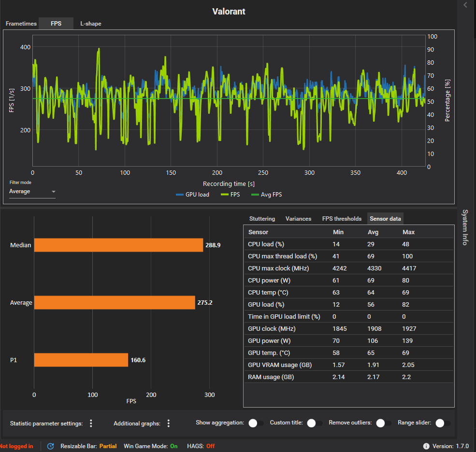Collapse side panel with top-right chevron

point(465,5)
